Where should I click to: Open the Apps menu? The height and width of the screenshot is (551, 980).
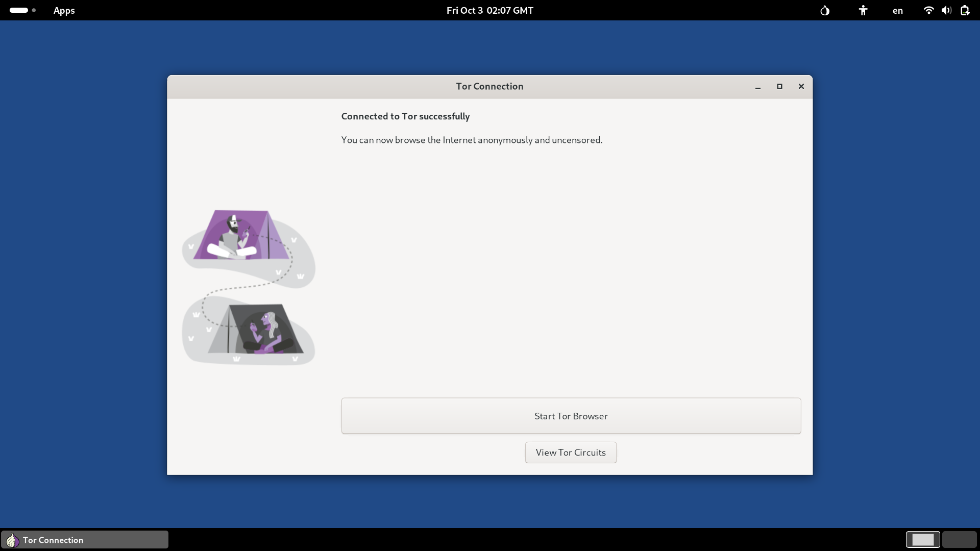tap(64, 10)
